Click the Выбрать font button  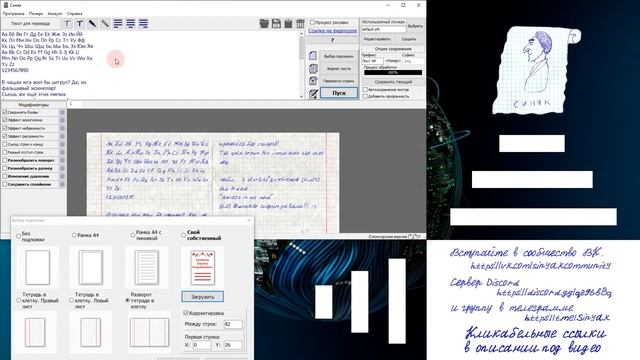point(415,26)
